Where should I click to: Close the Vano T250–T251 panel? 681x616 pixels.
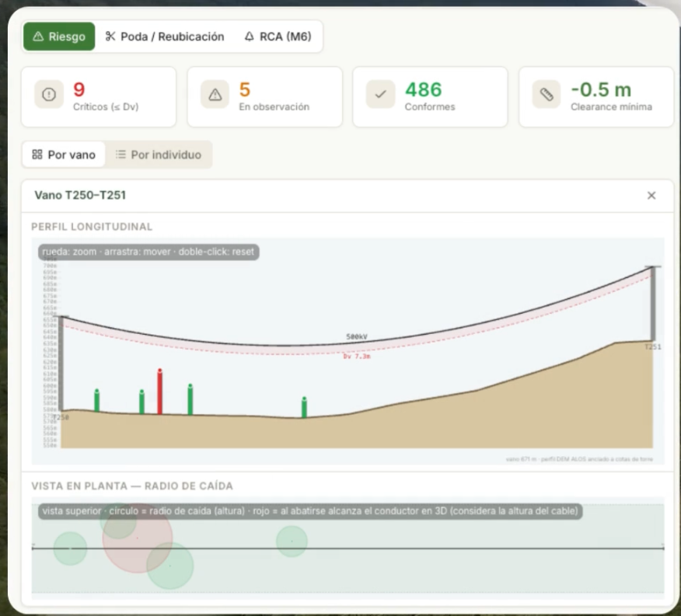[651, 195]
